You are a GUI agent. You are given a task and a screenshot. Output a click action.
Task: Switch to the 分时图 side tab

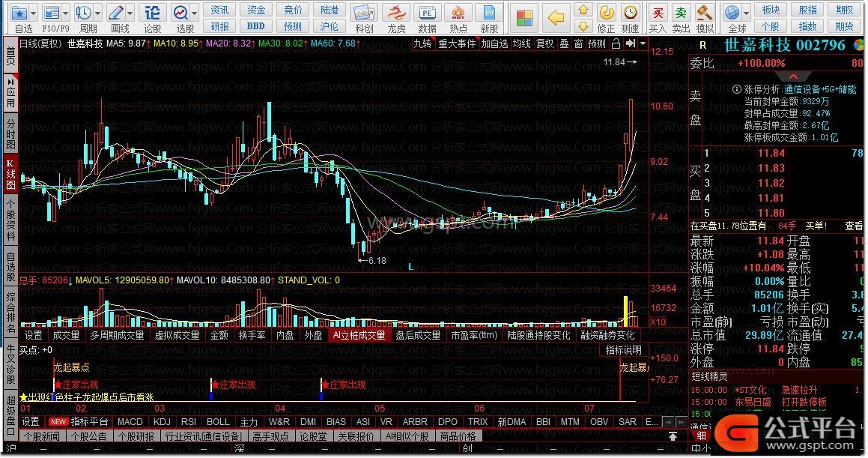point(10,133)
